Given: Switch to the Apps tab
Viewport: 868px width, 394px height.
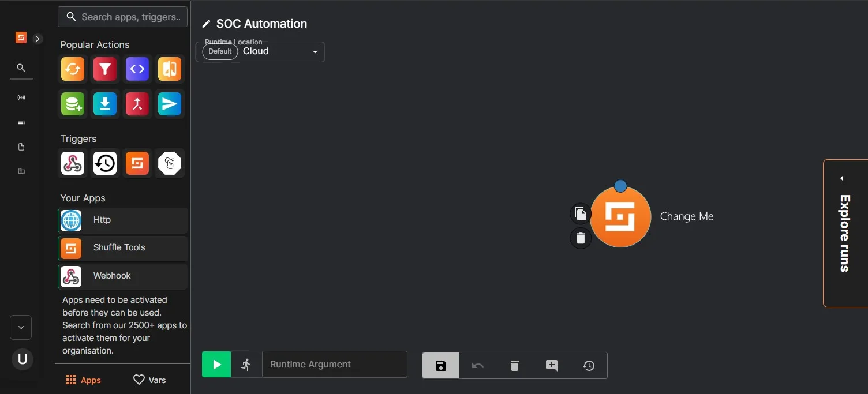Looking at the screenshot, I should pos(84,380).
